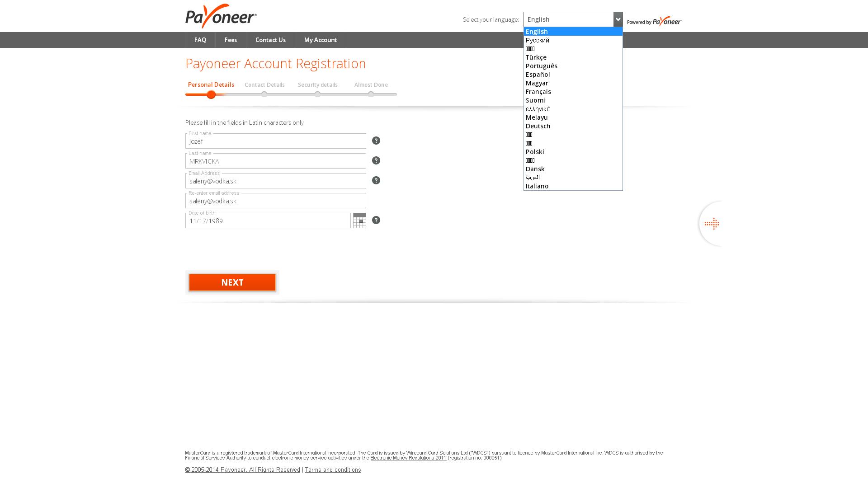This screenshot has height=488, width=868.
Task: Open help icon for Email Address
Action: pos(376,180)
